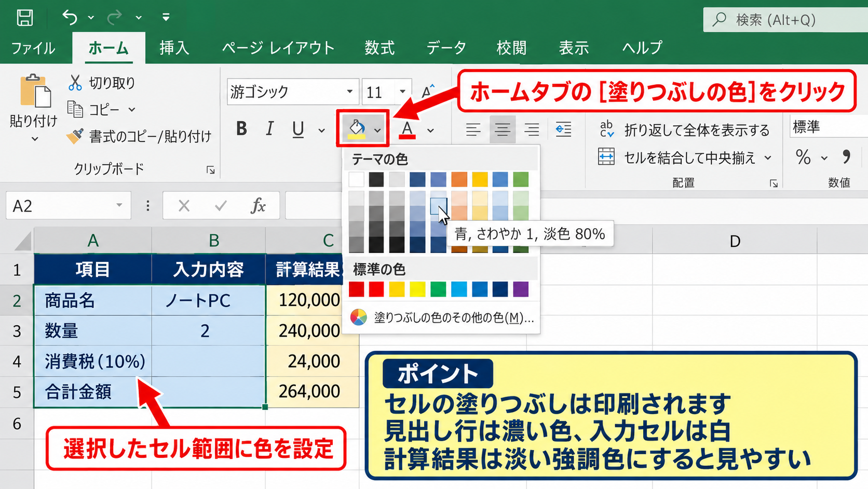This screenshot has height=489, width=868.
Task: Switch to the 数式 tab
Action: pyautogui.click(x=379, y=48)
